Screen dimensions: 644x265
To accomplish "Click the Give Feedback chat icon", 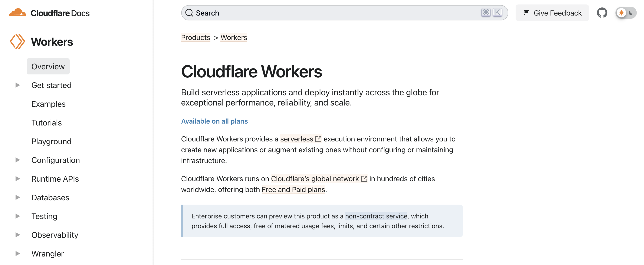I will pos(526,13).
